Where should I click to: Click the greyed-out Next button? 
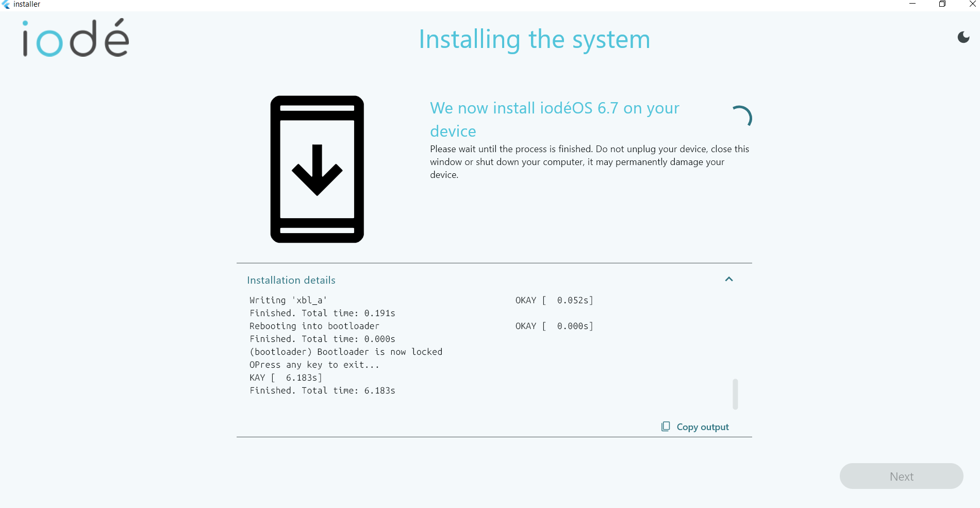pyautogui.click(x=901, y=476)
